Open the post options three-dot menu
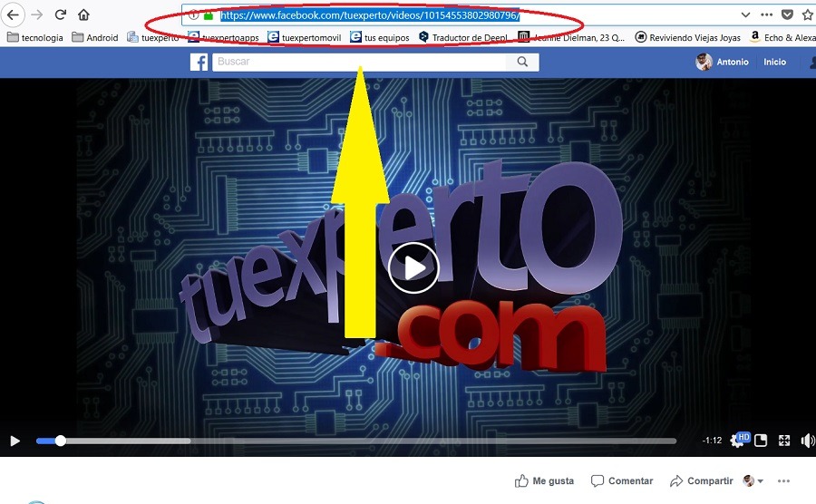Image resolution: width=816 pixels, height=504 pixels. click(x=783, y=481)
